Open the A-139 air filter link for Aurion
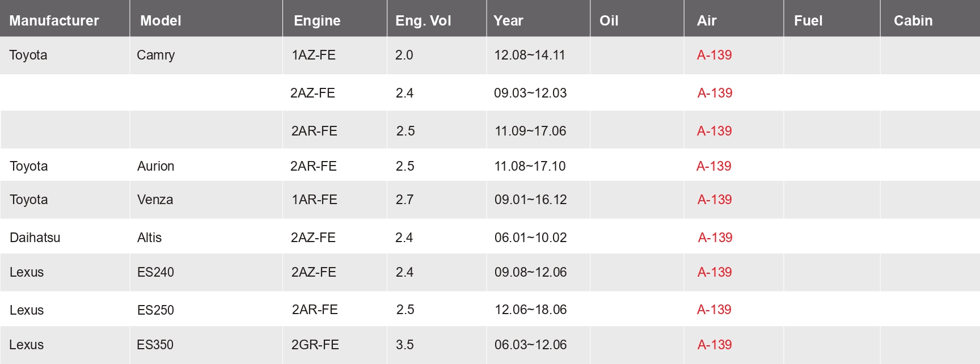 tap(713, 166)
